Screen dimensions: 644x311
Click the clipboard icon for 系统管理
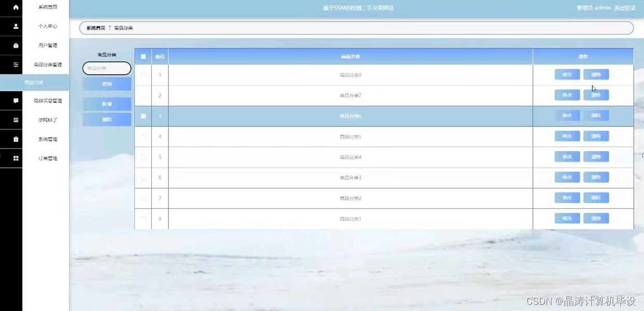pyautogui.click(x=16, y=139)
